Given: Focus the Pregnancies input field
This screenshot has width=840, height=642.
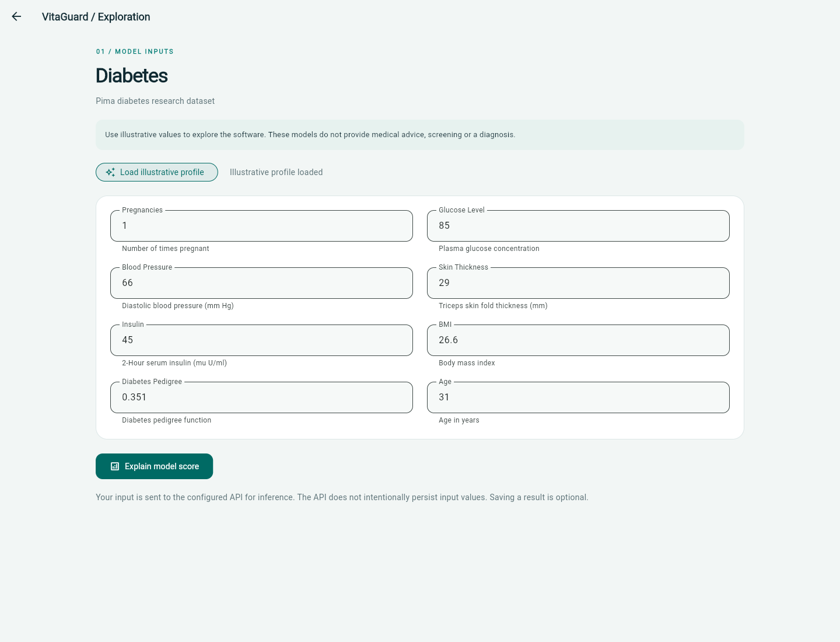Looking at the screenshot, I should point(261,226).
